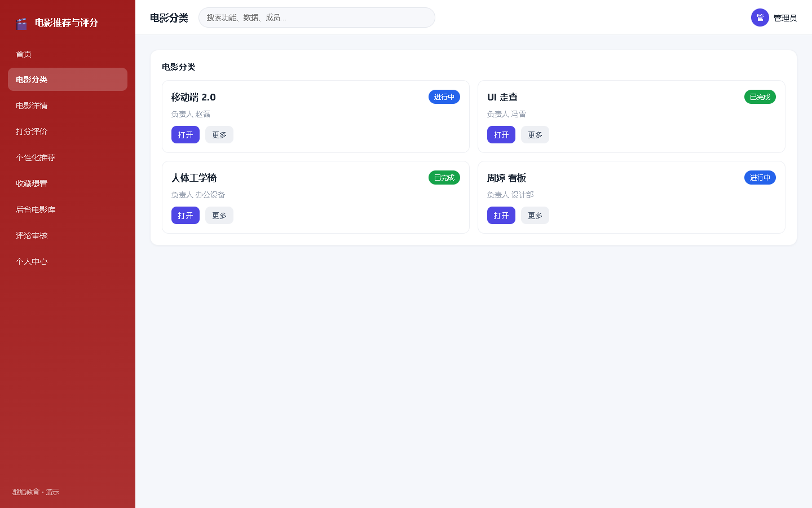812x508 pixels.
Task: Click 打开 on 人体工学椅 card
Action: pos(186,216)
